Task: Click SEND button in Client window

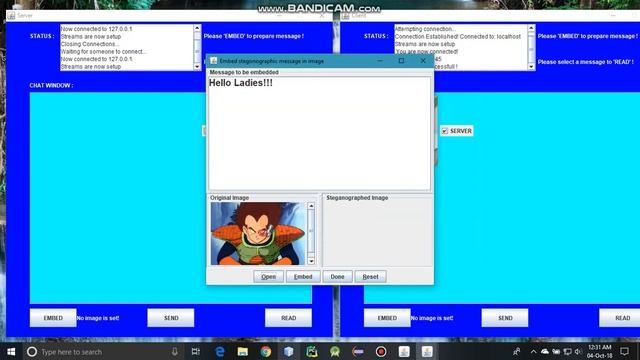Action: click(505, 318)
